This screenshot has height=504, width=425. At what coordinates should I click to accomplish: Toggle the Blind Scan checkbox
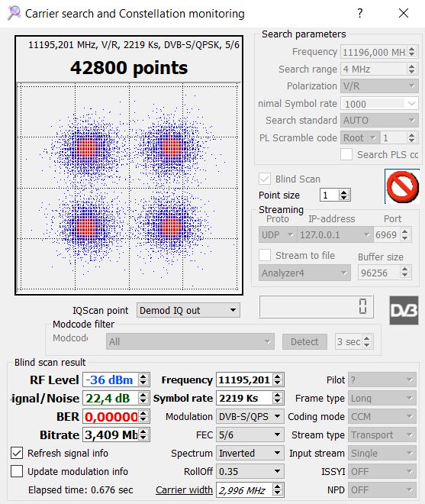265,179
